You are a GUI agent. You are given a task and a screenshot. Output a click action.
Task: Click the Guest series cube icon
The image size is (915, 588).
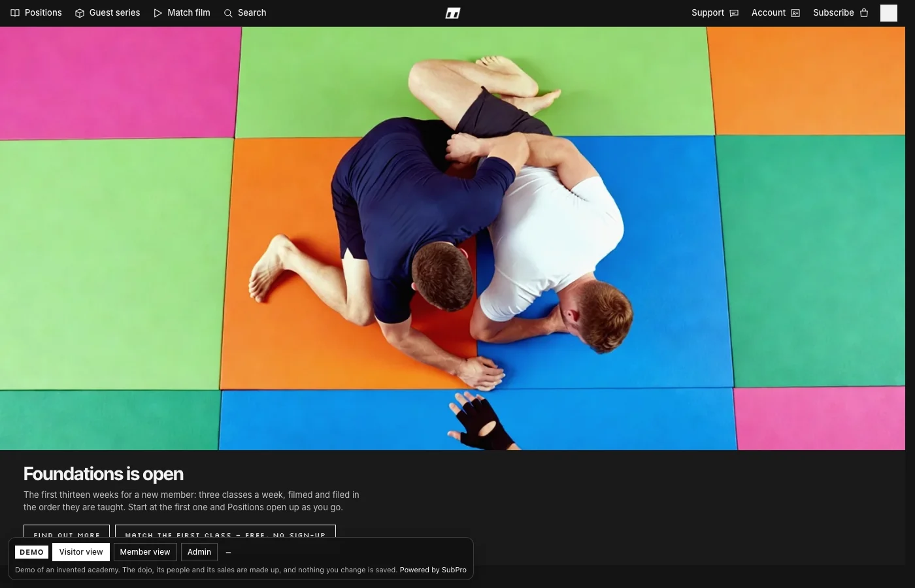(80, 13)
